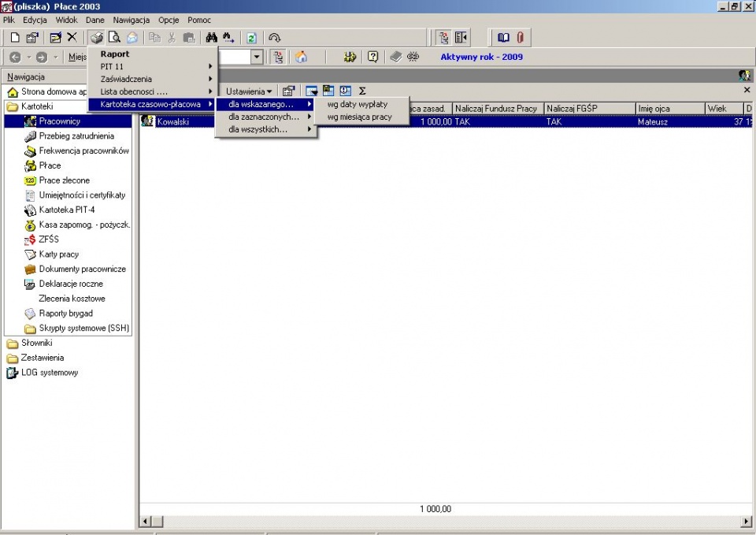Image resolution: width=756 pixels, height=535 pixels.
Task: Open the blue book help icon
Action: 503,38
